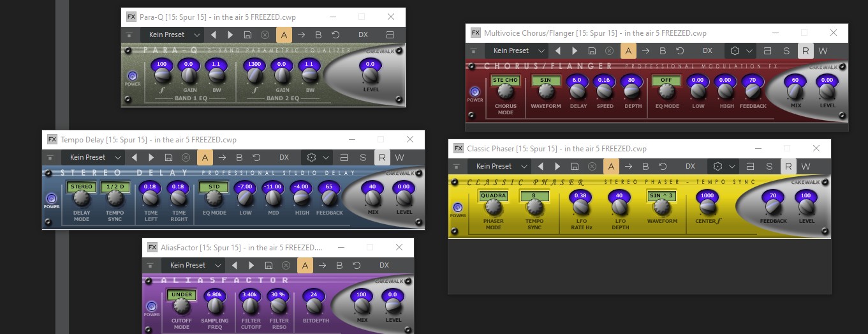The image size is (868, 334).
Task: Click SIN ^ 3 waveform display in Phaser
Action: coord(661,195)
